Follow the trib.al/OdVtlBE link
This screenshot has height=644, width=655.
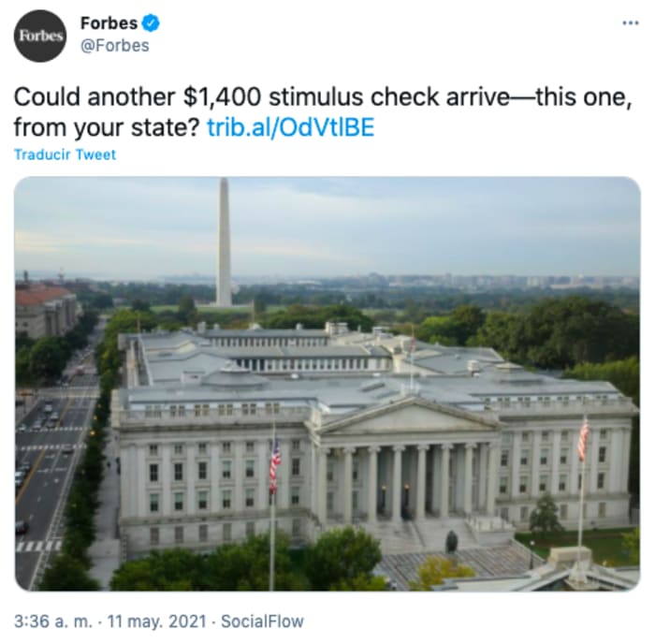(x=291, y=127)
